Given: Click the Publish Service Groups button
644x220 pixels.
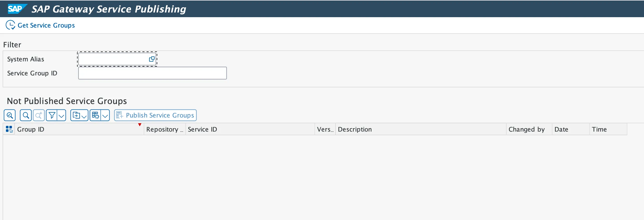Looking at the screenshot, I should pos(155,115).
